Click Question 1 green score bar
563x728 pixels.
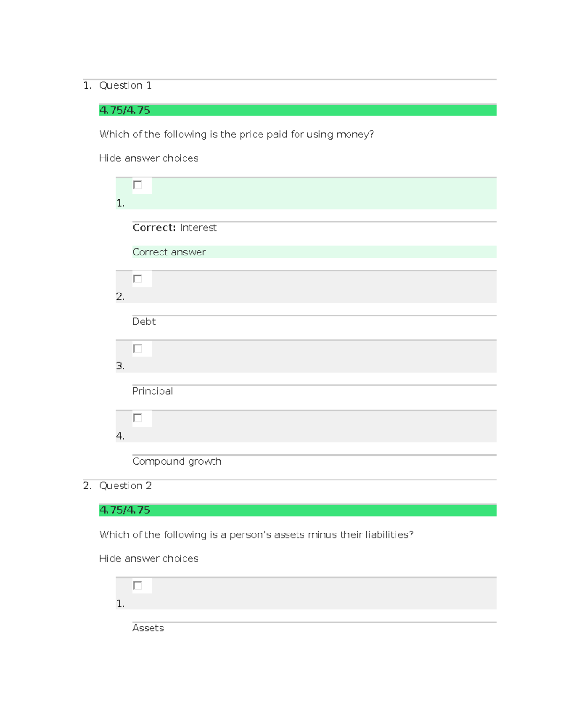click(297, 110)
